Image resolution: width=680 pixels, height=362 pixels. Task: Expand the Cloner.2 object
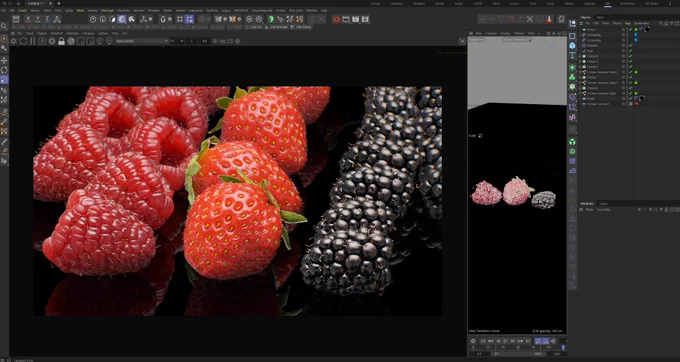(x=580, y=88)
